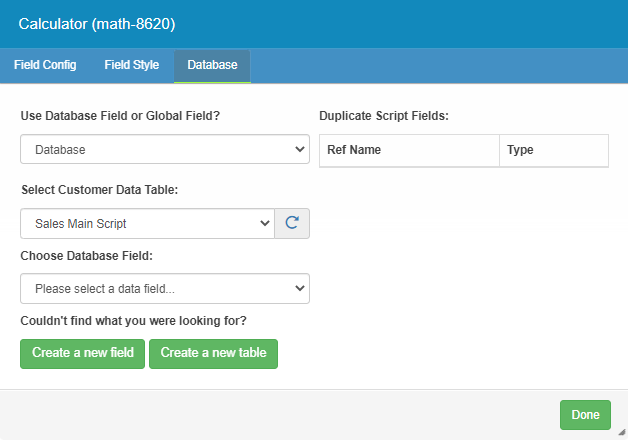Click the chevron arrow of the data field dropdown

click(299, 289)
